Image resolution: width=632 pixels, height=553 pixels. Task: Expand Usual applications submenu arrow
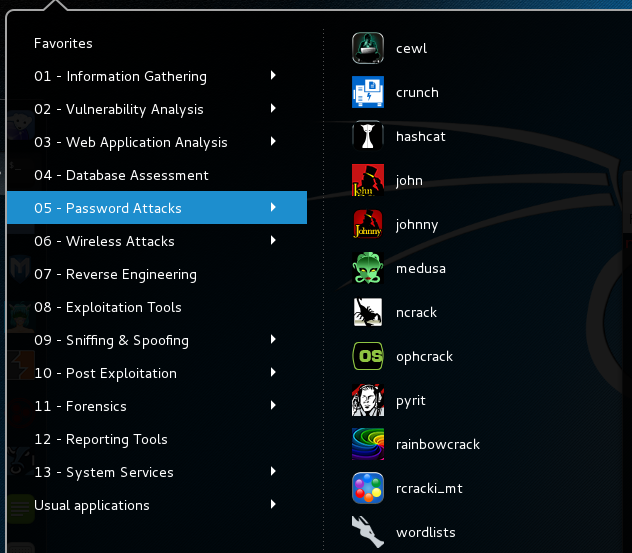273,504
